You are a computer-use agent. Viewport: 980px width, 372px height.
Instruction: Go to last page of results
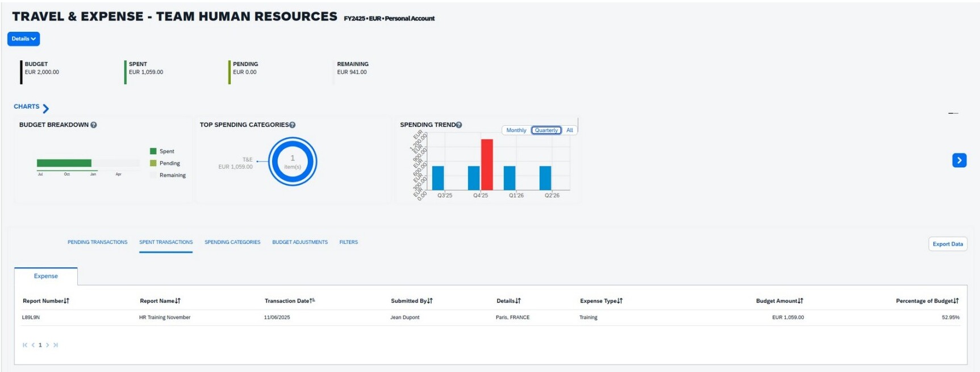point(56,345)
